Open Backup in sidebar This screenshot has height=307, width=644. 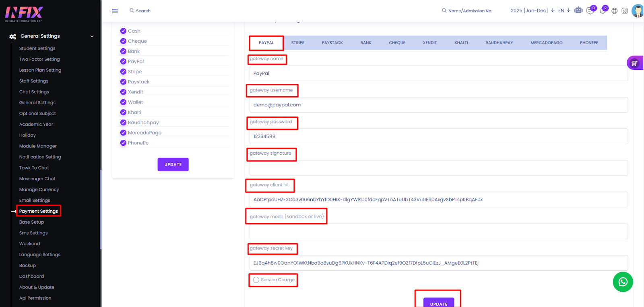coord(27,266)
